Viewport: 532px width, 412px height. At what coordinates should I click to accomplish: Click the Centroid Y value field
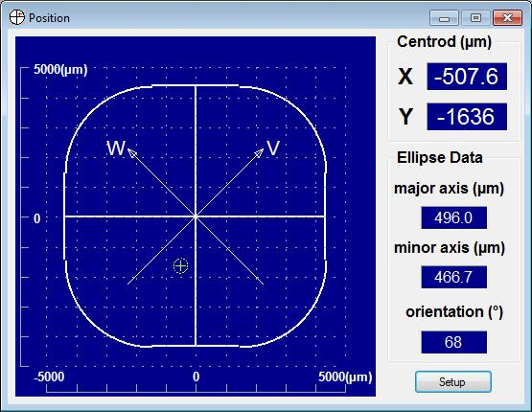pyautogui.click(x=467, y=117)
